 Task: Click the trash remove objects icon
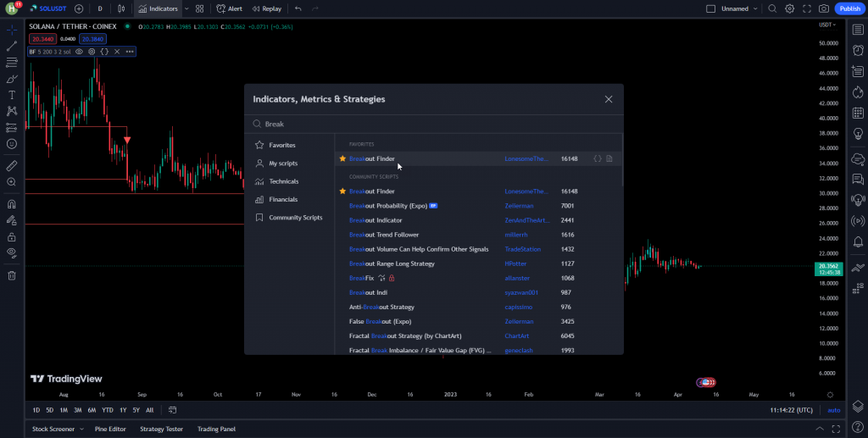[12, 275]
